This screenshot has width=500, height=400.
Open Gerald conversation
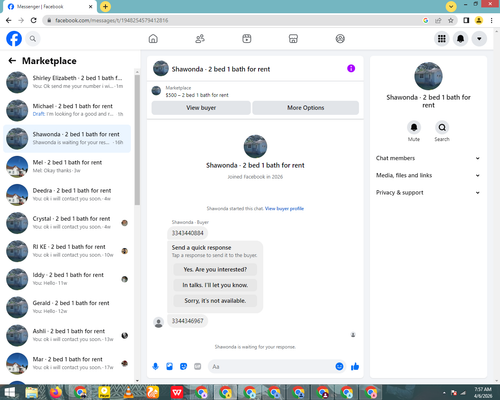coord(67,307)
